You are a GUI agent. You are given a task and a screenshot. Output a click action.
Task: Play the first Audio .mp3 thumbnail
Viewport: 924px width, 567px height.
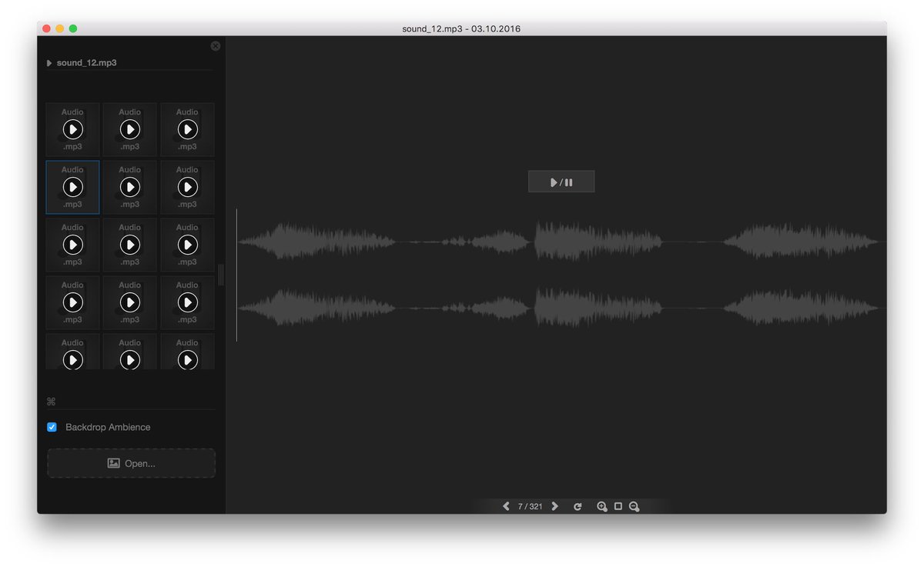pyautogui.click(x=72, y=129)
